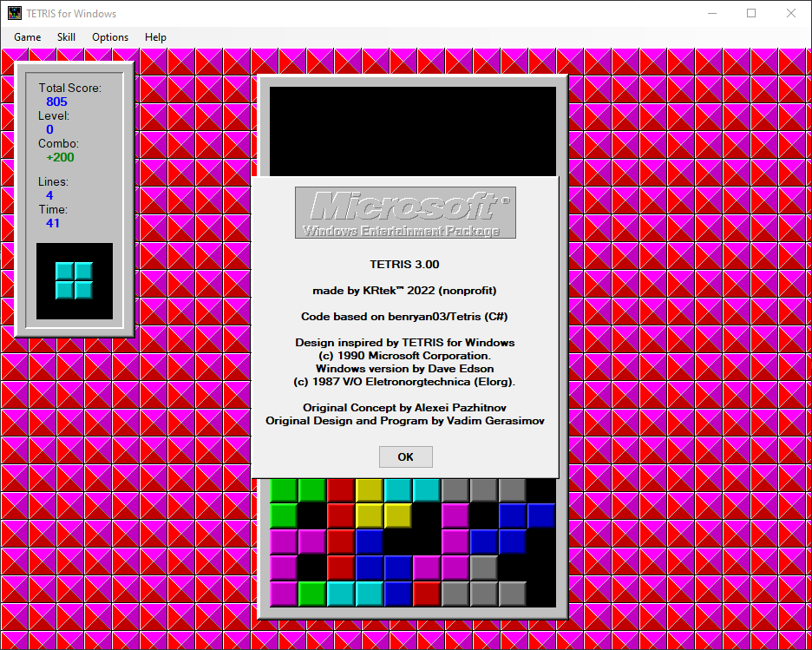
Task: Open the Skill menu
Action: 66,37
